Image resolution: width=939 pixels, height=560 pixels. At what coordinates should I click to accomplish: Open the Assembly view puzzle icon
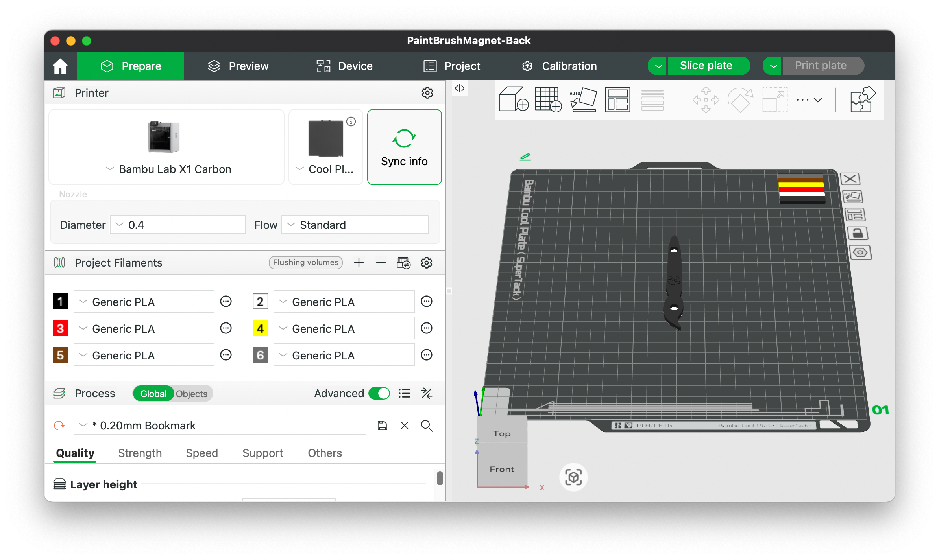coord(863,99)
